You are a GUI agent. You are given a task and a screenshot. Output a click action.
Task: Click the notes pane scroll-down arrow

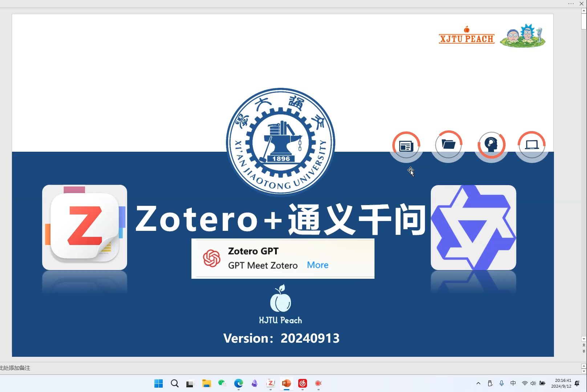(584, 371)
